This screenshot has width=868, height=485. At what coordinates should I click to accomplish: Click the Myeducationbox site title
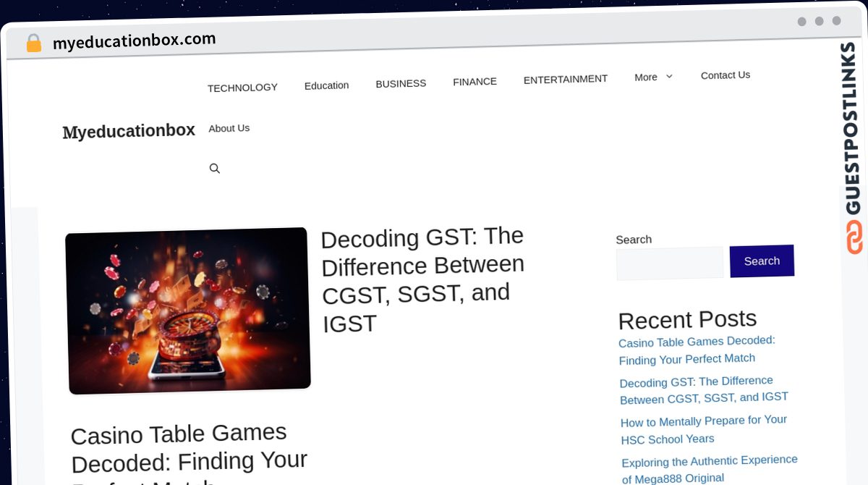(129, 131)
